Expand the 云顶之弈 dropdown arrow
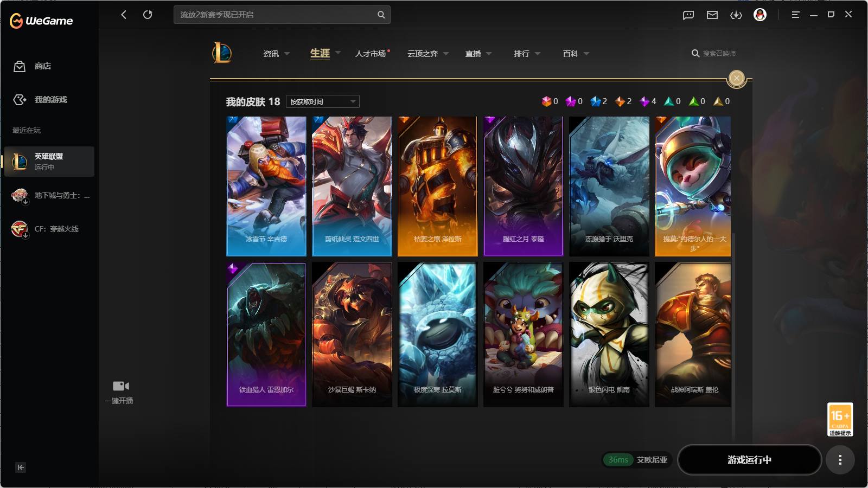 446,54
